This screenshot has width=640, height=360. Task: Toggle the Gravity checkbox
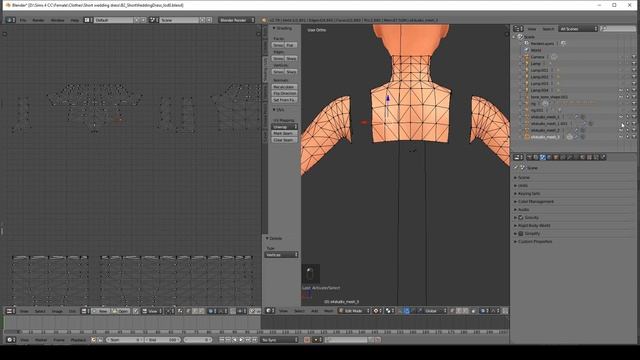521,218
